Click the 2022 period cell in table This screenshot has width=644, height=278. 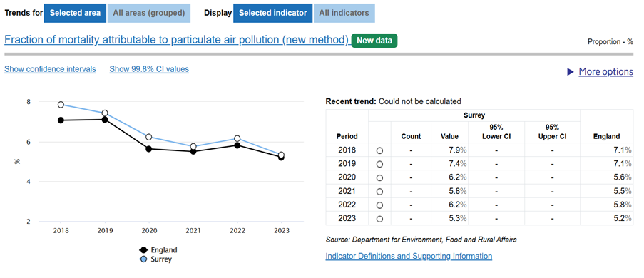coord(347,205)
